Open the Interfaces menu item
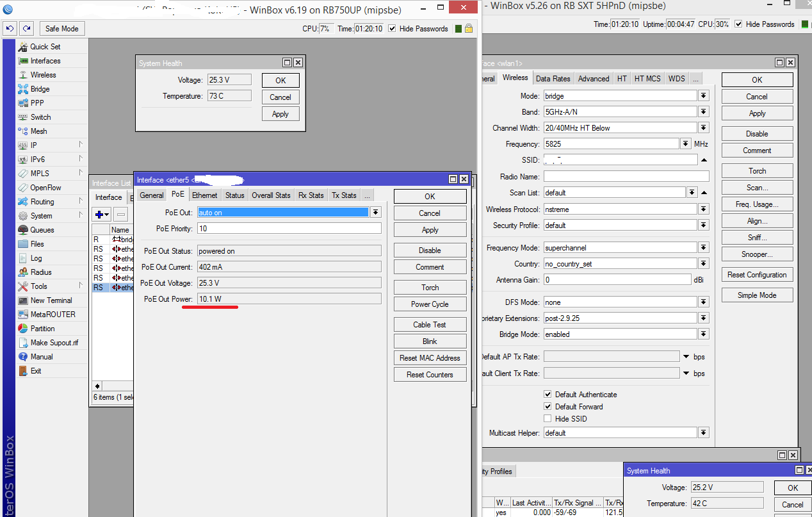This screenshot has width=812, height=517. pyautogui.click(x=45, y=61)
